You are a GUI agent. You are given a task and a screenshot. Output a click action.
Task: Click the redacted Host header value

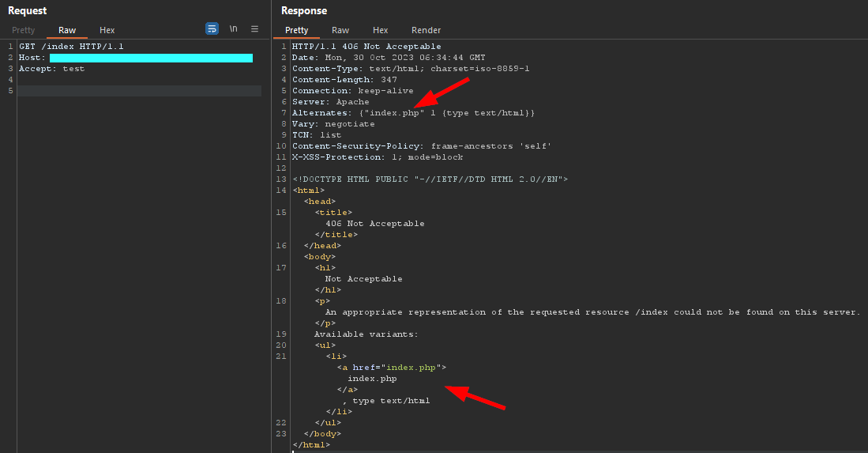[151, 58]
